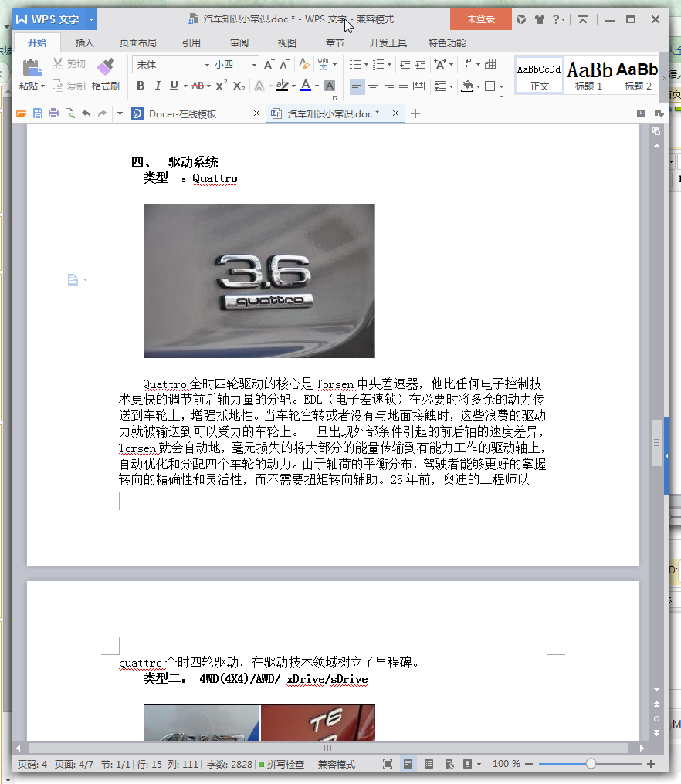Increase font size with A+ icon
Image resolution: width=681 pixels, height=784 pixels.
pos(269,65)
